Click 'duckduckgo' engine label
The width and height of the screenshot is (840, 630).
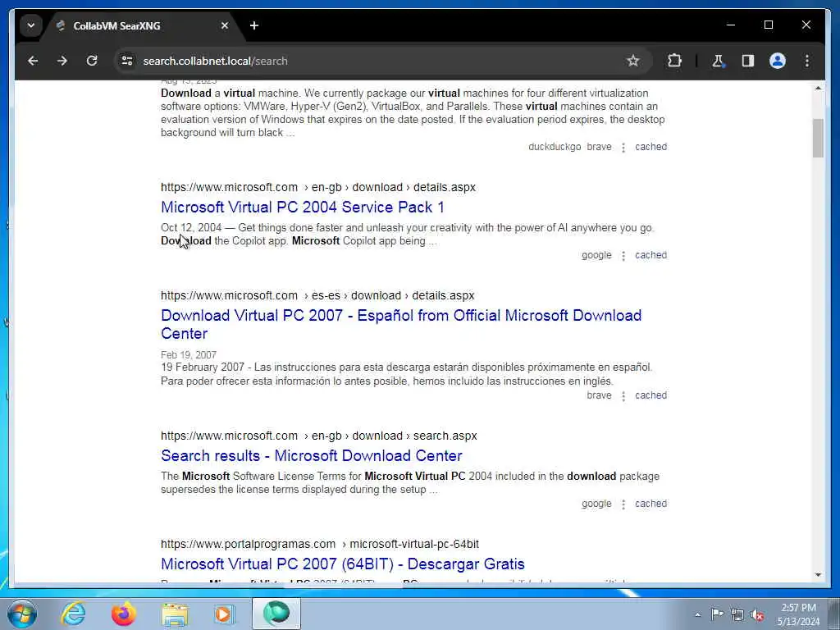(555, 147)
